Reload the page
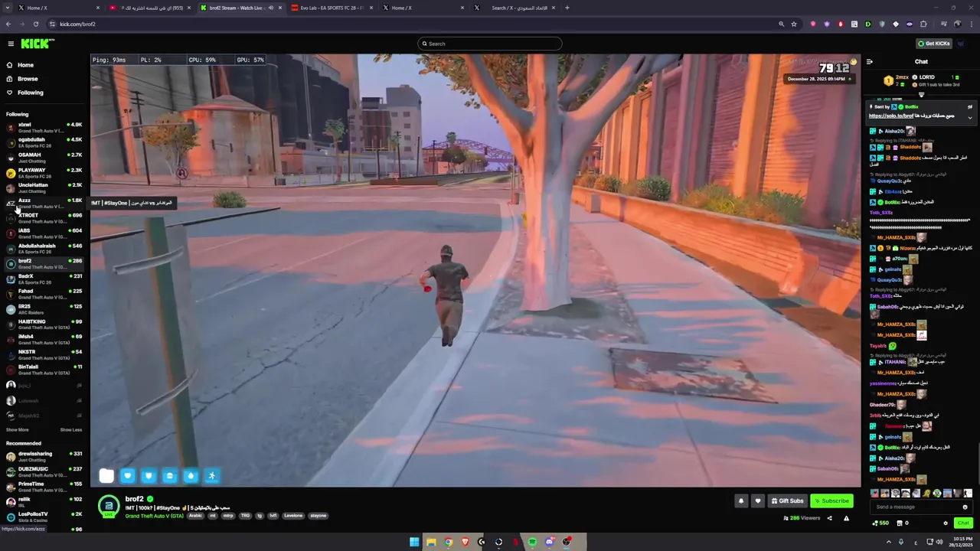This screenshot has width=980, height=551. [x=35, y=24]
